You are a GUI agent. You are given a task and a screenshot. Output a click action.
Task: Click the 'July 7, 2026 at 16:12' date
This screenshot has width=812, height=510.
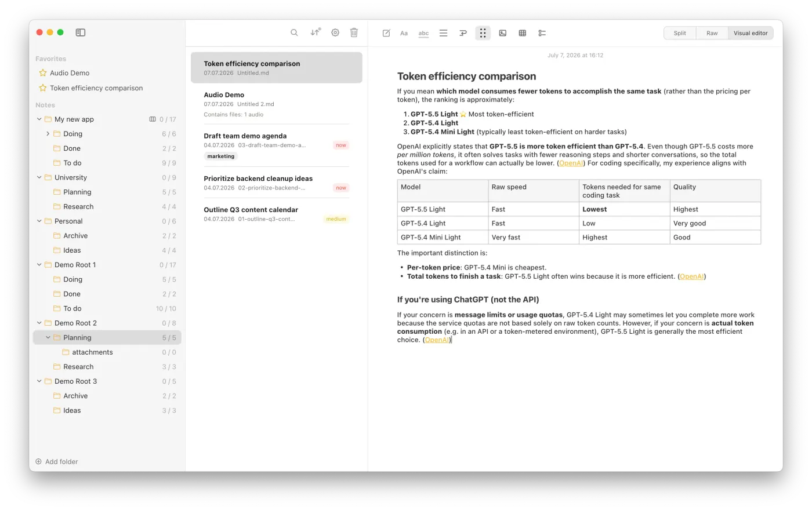click(x=575, y=56)
